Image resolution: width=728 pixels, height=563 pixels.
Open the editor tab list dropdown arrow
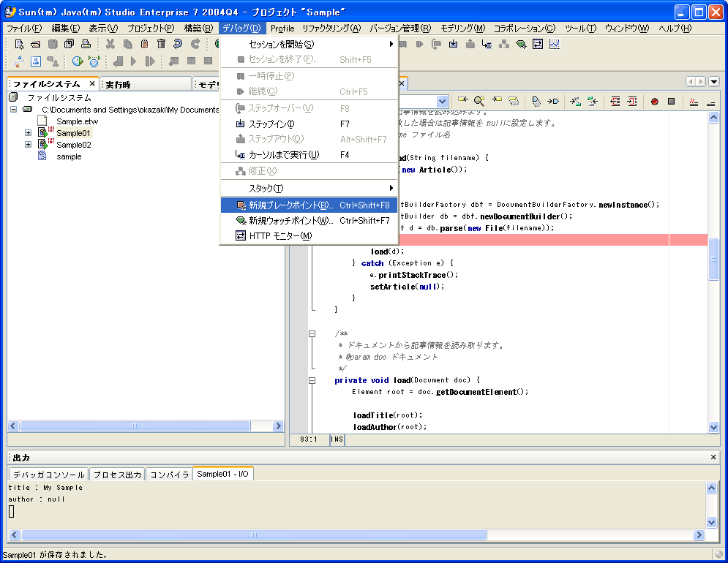pos(714,82)
